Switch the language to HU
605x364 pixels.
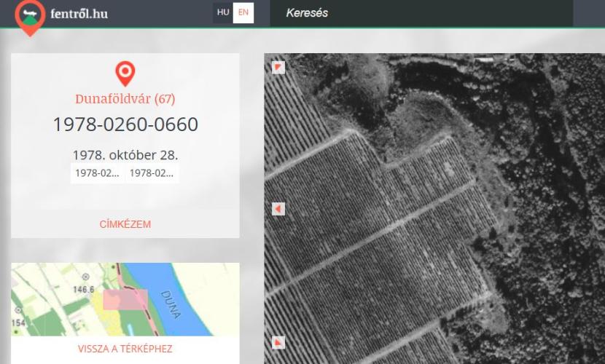(223, 12)
